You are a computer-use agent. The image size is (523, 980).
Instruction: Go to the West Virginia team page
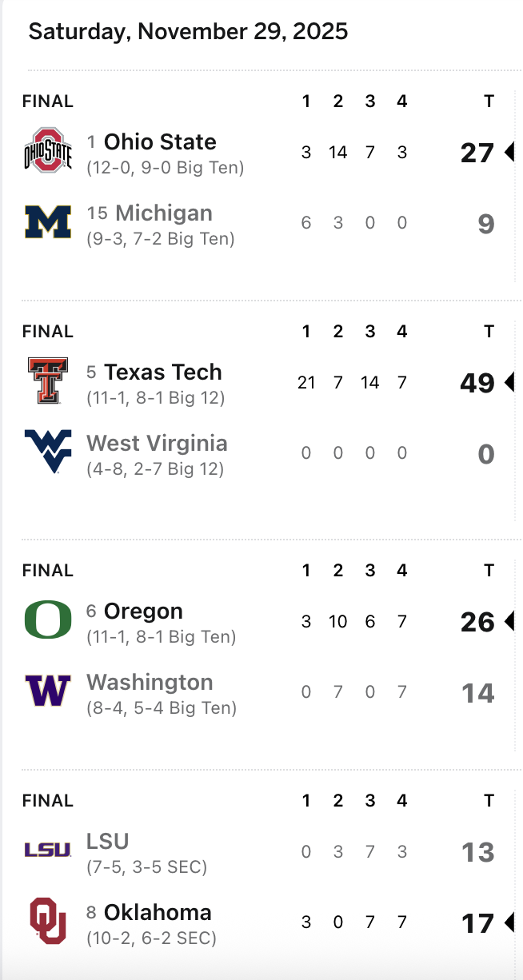pos(157,444)
